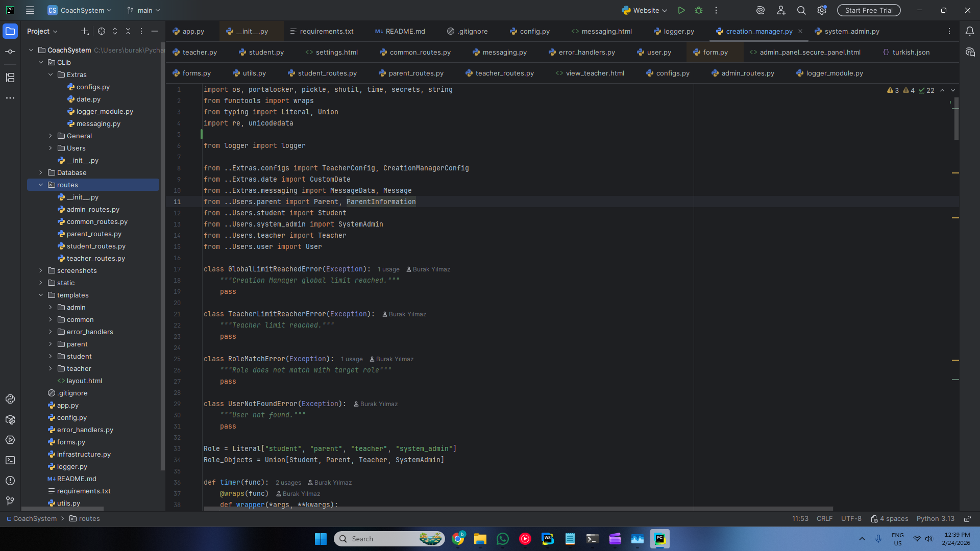Select teacher_routes.py in Project tree
This screenshot has width=980, height=551.
tap(95, 258)
